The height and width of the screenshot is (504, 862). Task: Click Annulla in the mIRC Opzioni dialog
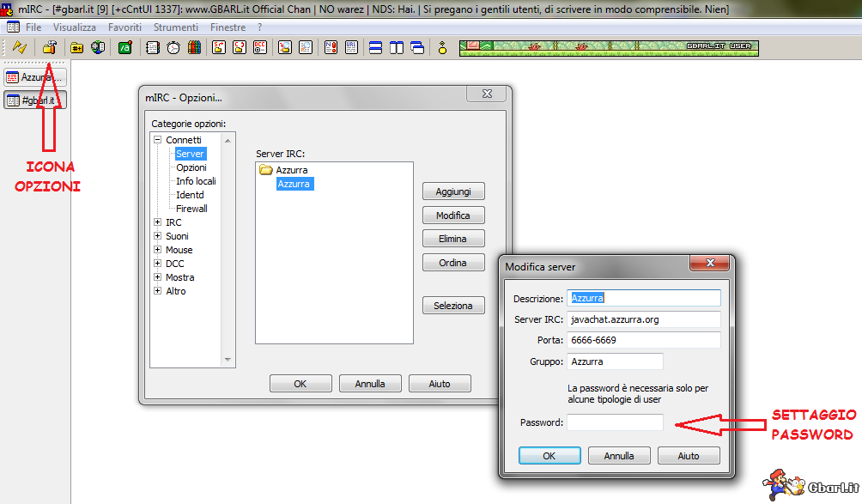point(370,384)
